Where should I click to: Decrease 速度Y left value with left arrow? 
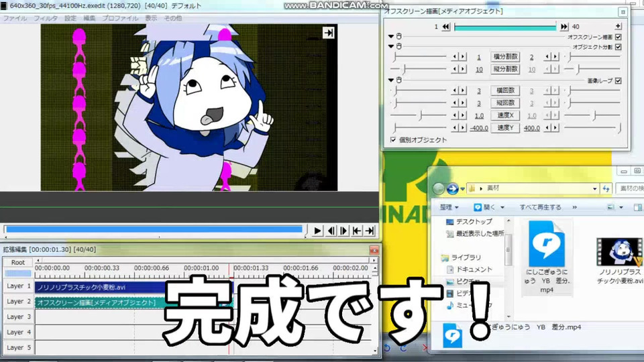click(x=455, y=127)
